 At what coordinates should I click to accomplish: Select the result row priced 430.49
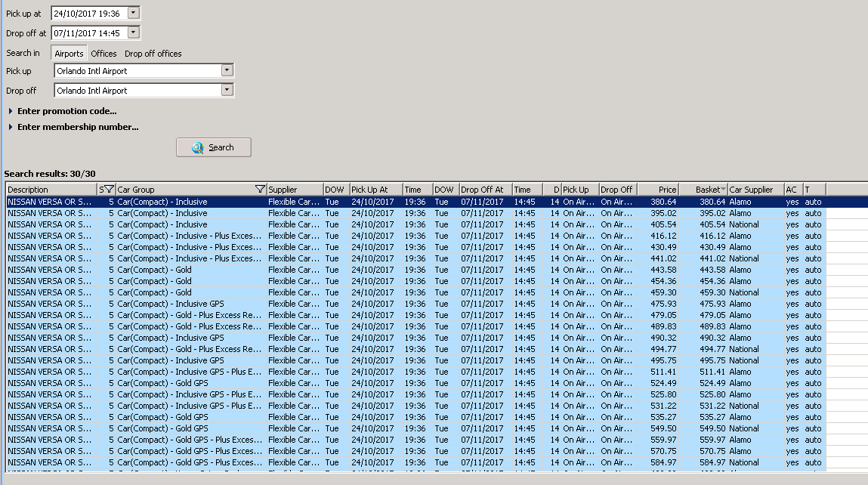click(415, 248)
